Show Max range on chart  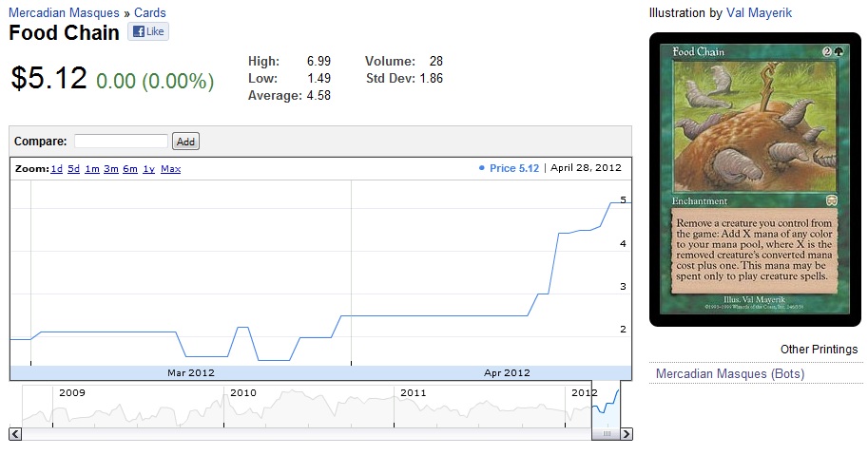(170, 169)
